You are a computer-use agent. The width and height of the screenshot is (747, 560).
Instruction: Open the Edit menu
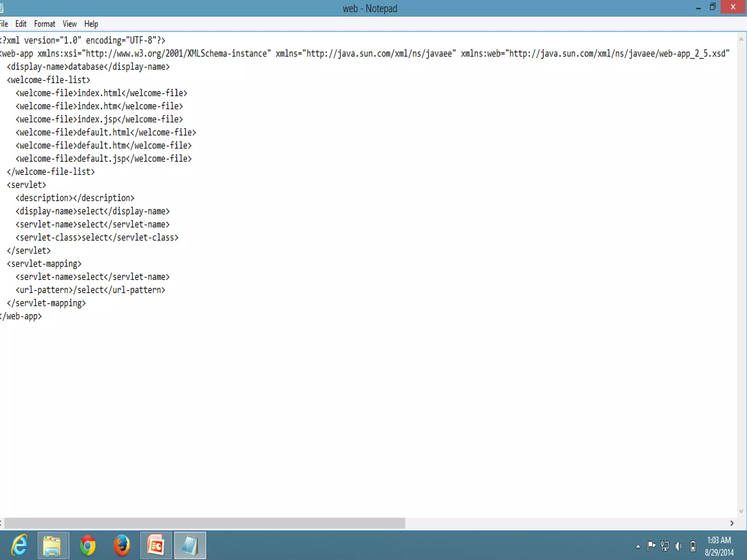(x=21, y=24)
